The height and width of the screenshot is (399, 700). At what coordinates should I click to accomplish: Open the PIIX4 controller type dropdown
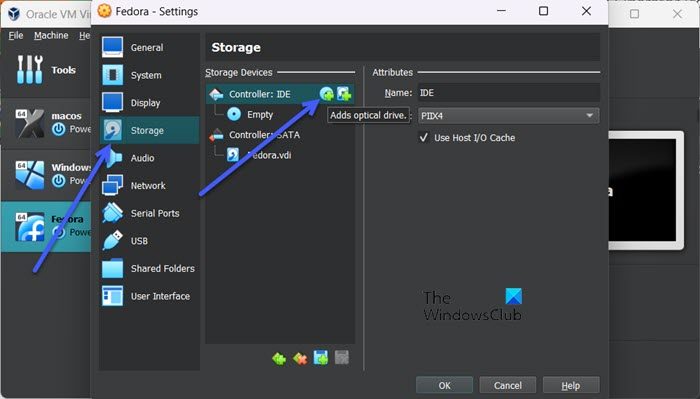pos(508,116)
